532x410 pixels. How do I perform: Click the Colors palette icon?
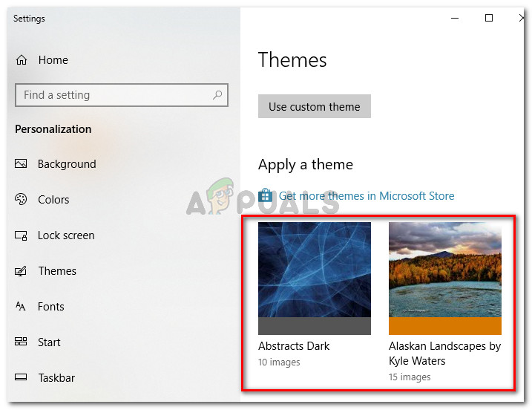[21, 199]
